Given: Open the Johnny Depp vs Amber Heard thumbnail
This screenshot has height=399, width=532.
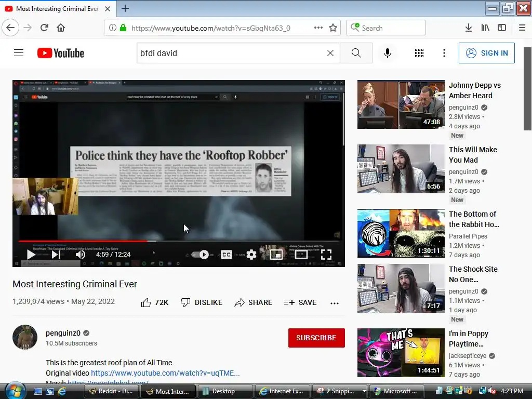Looking at the screenshot, I should [x=401, y=104].
